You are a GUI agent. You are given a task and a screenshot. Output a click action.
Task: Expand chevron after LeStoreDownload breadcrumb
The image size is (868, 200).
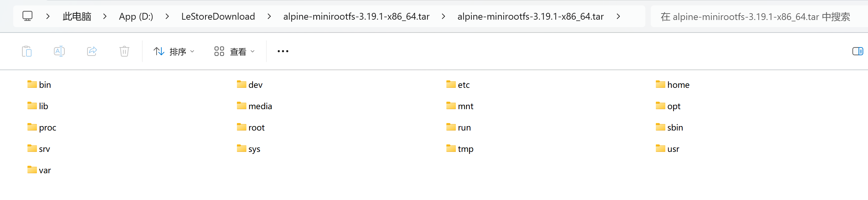pos(269,16)
